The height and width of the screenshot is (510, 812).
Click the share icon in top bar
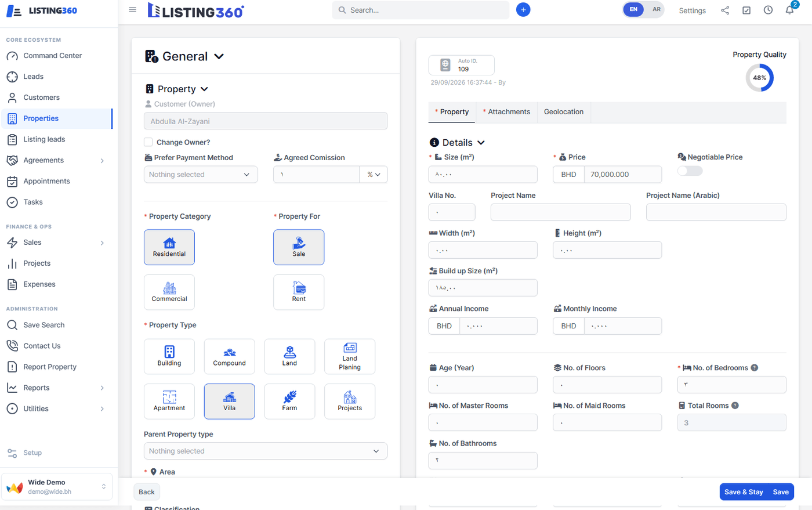point(725,10)
